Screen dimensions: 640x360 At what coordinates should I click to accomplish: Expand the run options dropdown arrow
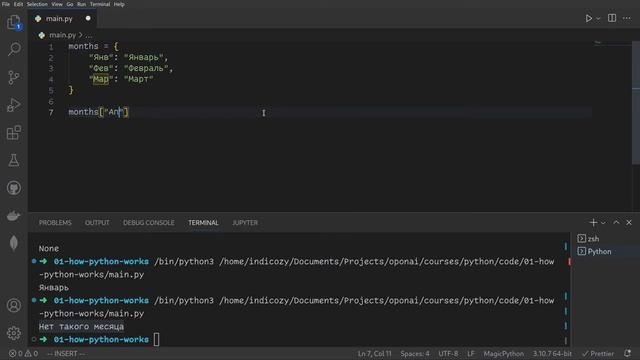(598, 18)
